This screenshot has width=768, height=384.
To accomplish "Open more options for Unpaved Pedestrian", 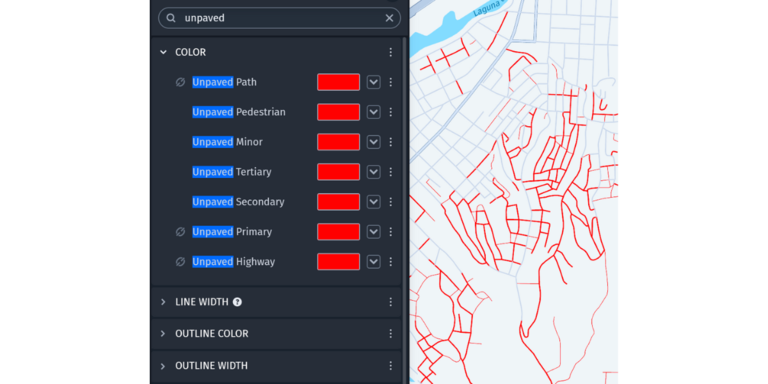I will pyautogui.click(x=390, y=112).
